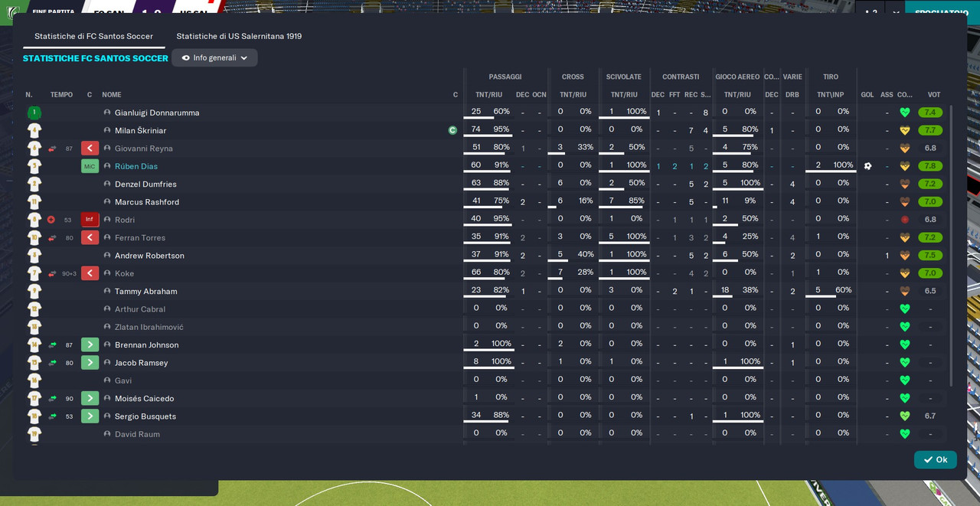The image size is (980, 506).
Task: Select the Statistiche di FC Santos Soccer tab
Action: pos(93,36)
